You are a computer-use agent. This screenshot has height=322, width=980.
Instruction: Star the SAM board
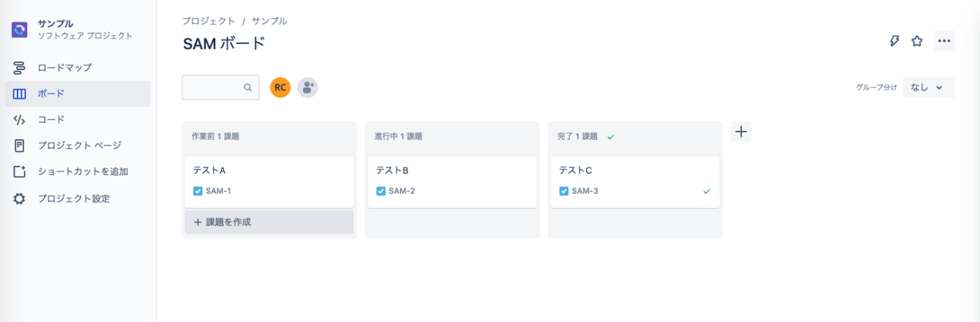click(917, 41)
